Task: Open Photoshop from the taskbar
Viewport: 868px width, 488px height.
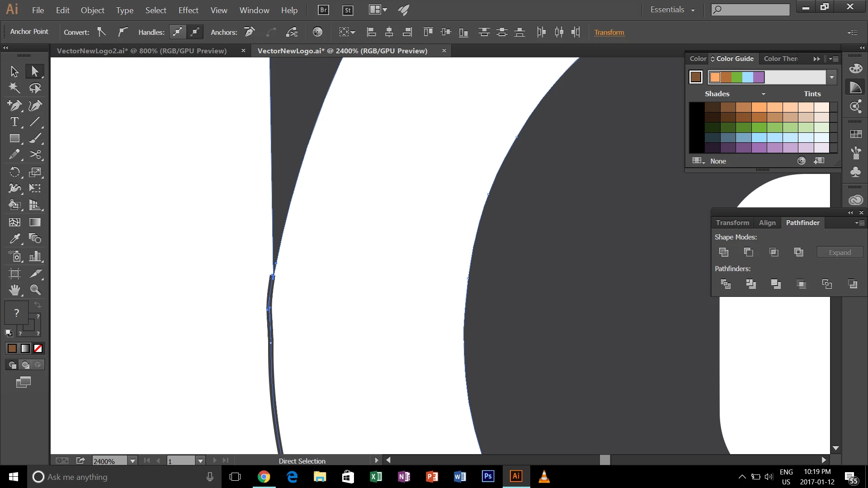Action: [x=488, y=476]
